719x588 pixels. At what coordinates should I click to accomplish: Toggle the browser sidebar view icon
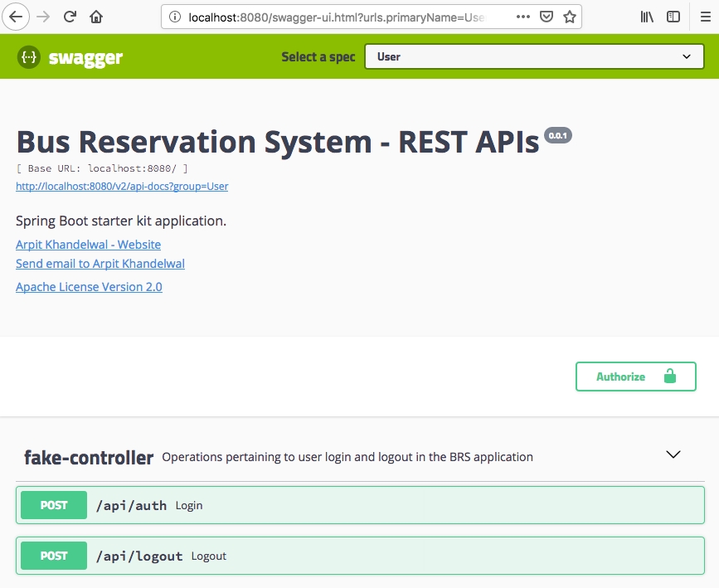673,17
